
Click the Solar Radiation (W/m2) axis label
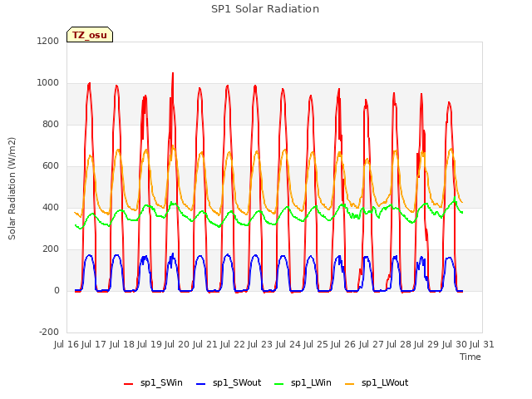(12, 189)
